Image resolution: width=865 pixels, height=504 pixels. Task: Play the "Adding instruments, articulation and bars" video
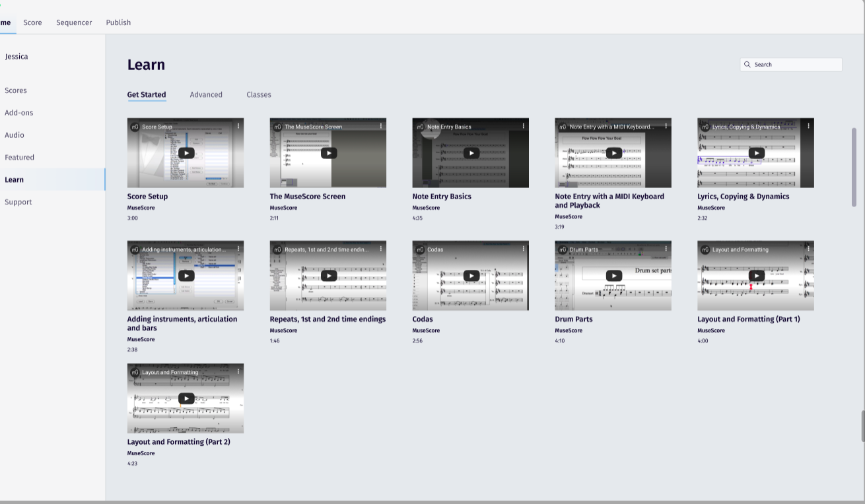[x=186, y=275]
